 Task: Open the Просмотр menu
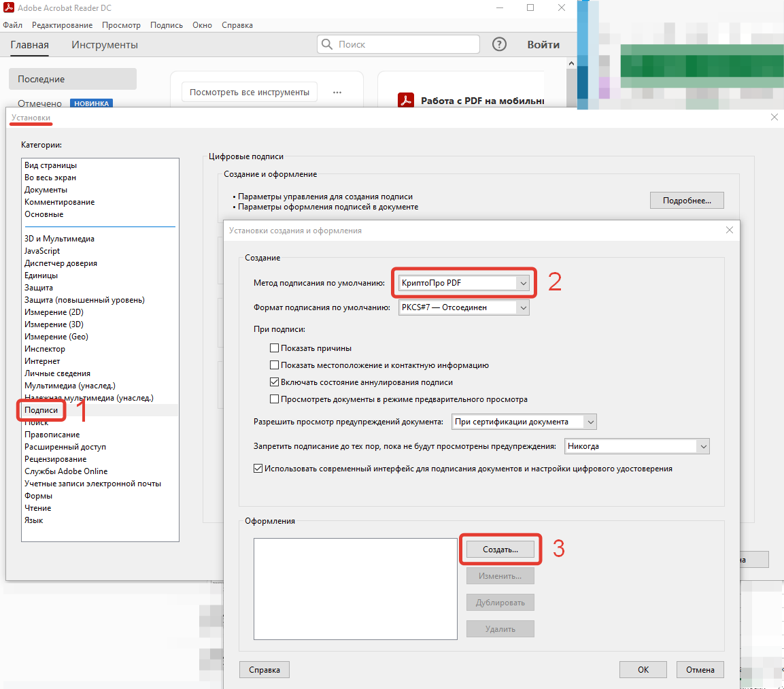point(121,25)
